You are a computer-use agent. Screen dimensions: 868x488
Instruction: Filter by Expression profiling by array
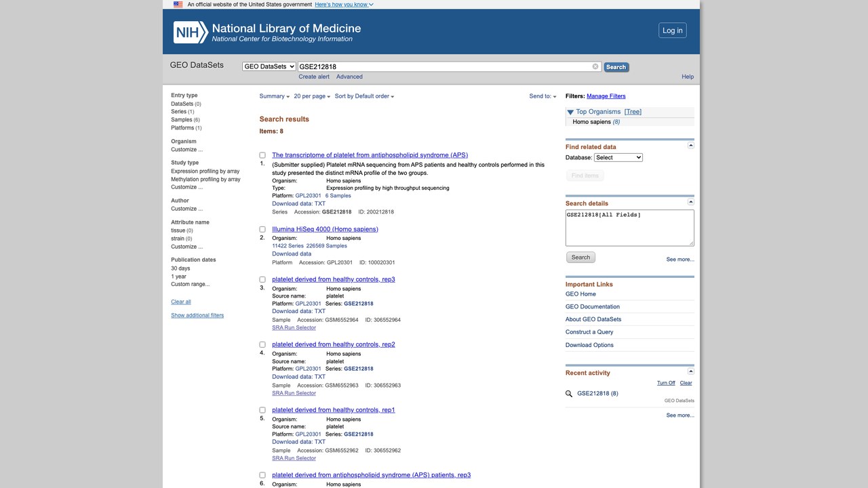coord(205,171)
